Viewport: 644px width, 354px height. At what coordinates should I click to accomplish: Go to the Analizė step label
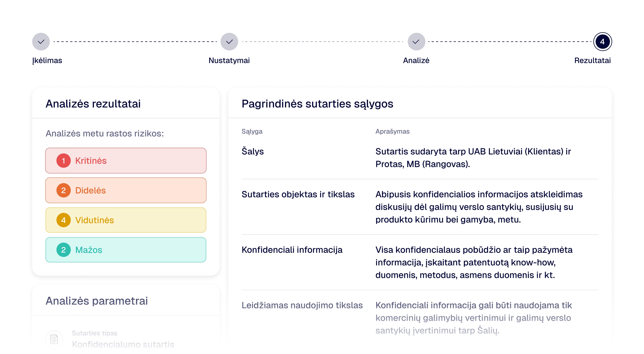click(x=416, y=60)
